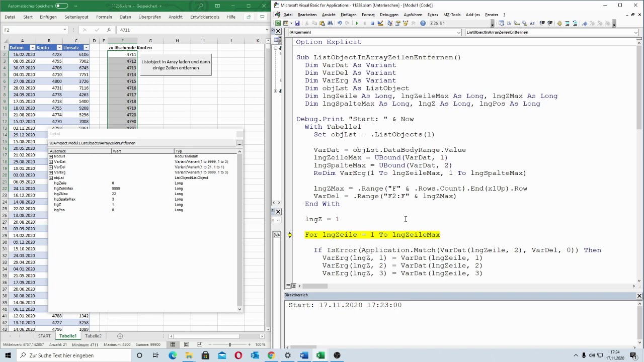The image size is (644, 362).
Task: Click the new sheet plus icon next to Tabelle2
Action: pyautogui.click(x=120, y=336)
